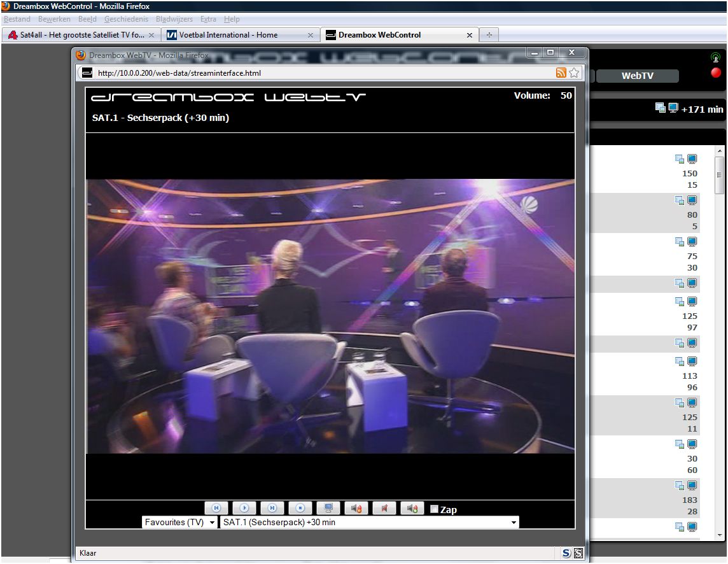Open the Extra menu
The image size is (728, 564).
coord(208,19)
